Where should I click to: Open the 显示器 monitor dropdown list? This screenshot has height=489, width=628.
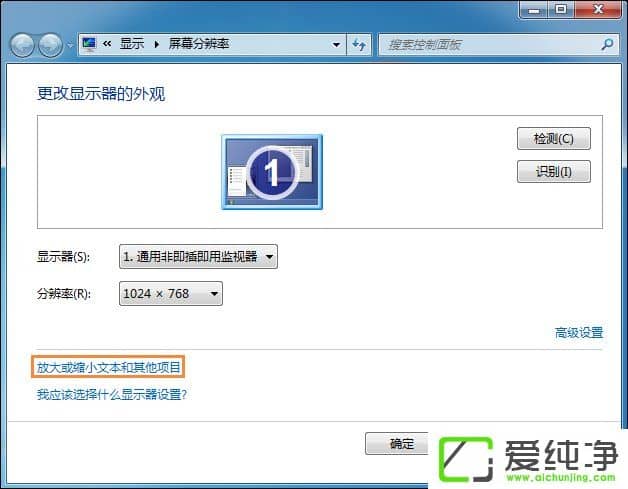(x=197, y=257)
